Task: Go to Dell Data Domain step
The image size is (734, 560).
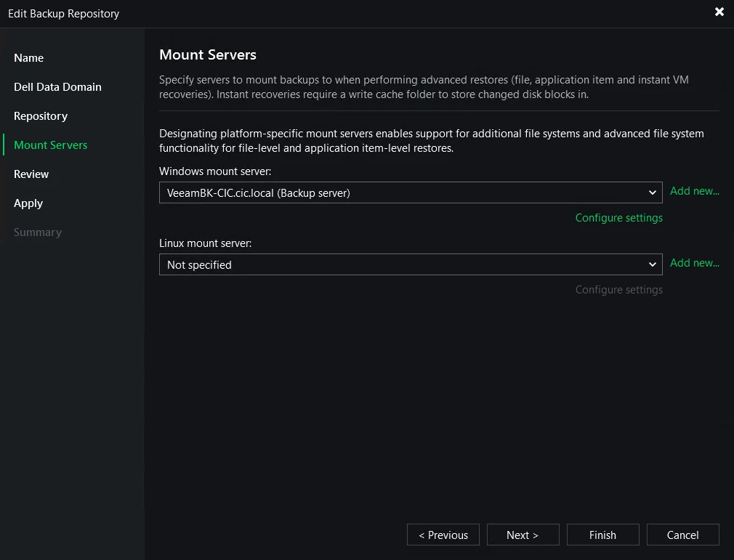Action: tap(57, 87)
